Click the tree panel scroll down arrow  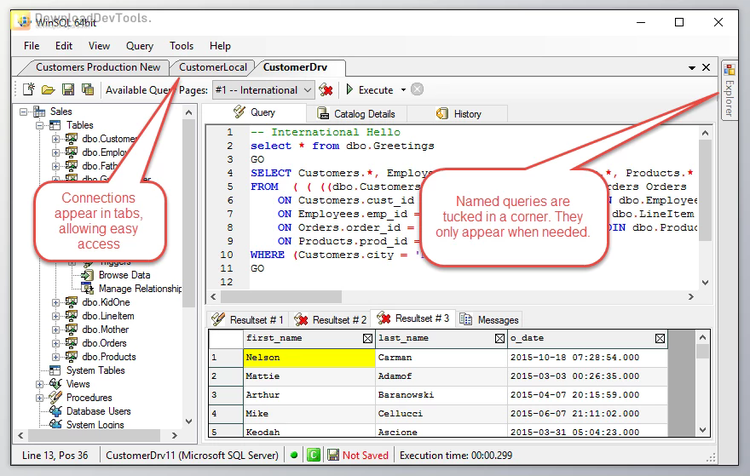(188, 421)
